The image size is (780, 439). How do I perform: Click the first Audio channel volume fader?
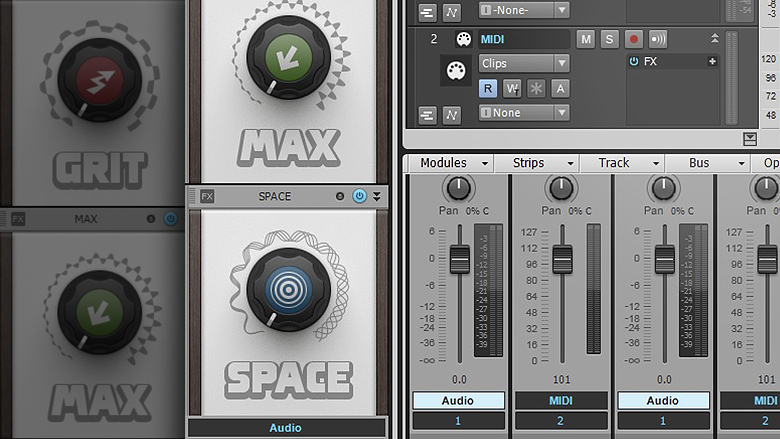tap(459, 259)
